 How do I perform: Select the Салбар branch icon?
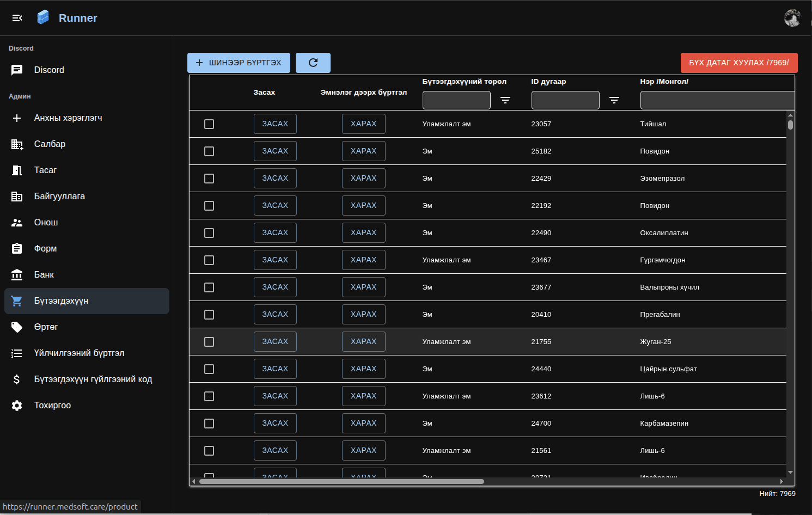pyautogui.click(x=17, y=144)
